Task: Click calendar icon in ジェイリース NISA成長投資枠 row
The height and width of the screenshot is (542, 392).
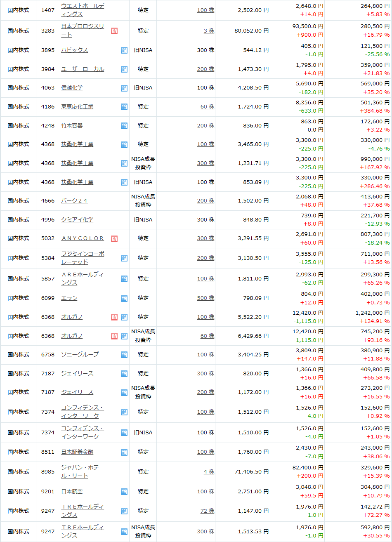Action: [x=124, y=392]
